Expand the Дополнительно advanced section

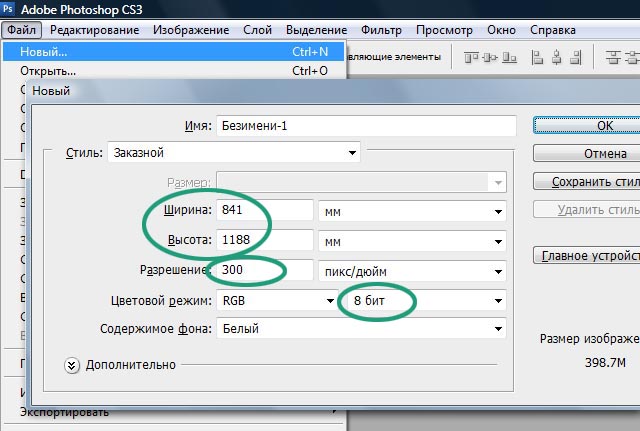pyautogui.click(x=72, y=365)
